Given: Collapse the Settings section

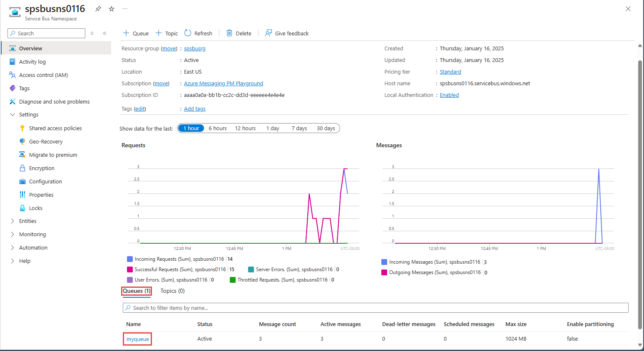Looking at the screenshot, I should 29,114.
